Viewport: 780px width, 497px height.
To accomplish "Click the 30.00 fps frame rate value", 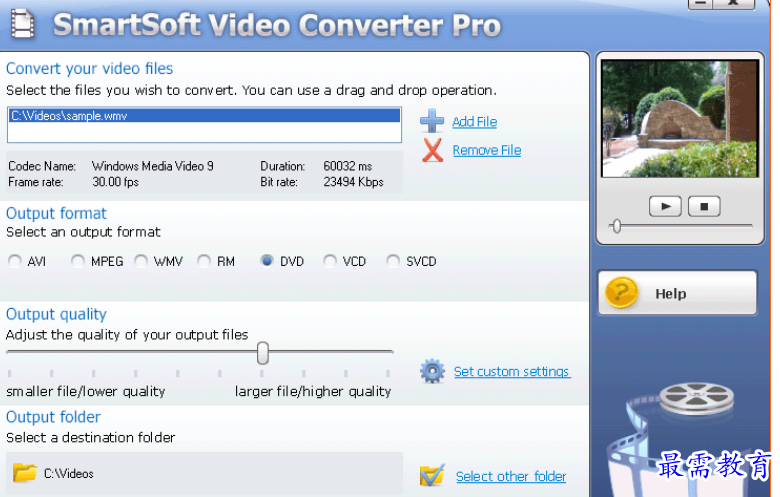I will (115, 182).
